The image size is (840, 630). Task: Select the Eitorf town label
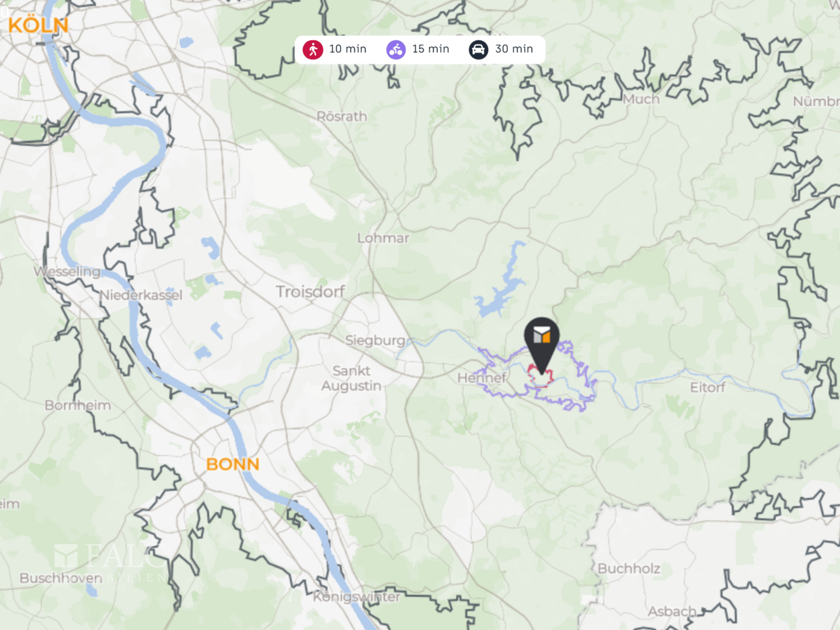pyautogui.click(x=707, y=387)
